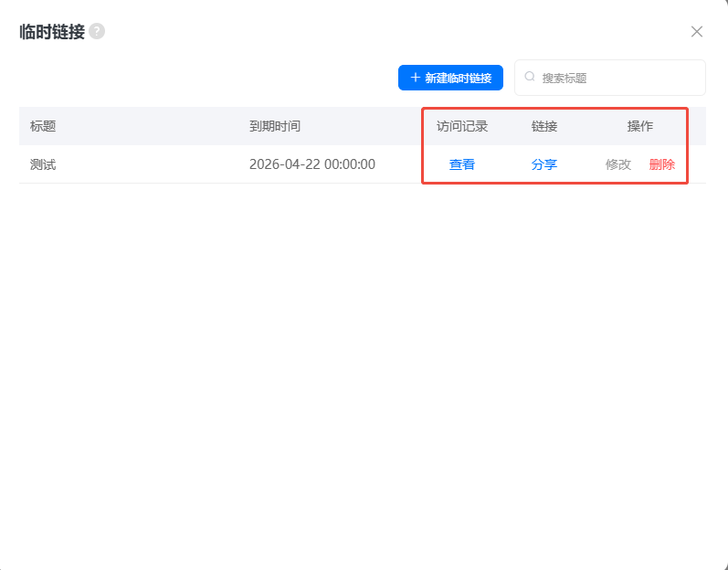Delete the 测试 link via 删除
This screenshot has height=570, width=728.
click(662, 164)
